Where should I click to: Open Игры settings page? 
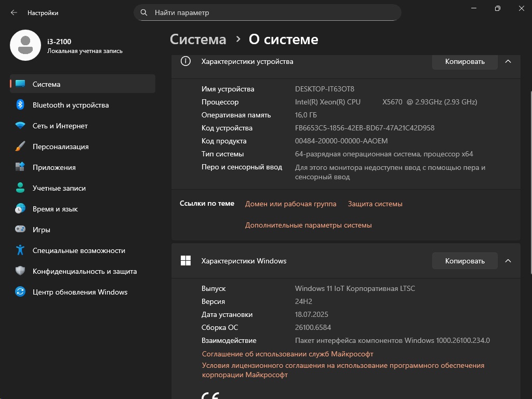click(83, 229)
